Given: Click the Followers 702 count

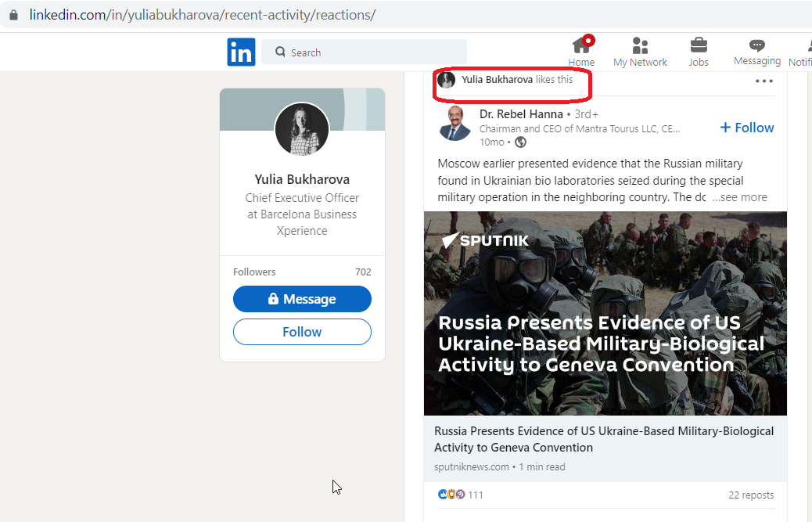Looking at the screenshot, I should (x=363, y=272).
